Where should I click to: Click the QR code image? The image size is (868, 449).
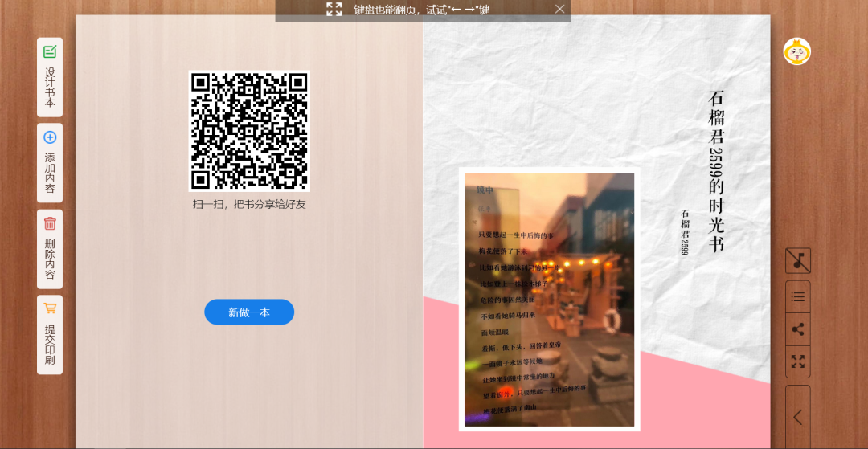(249, 131)
